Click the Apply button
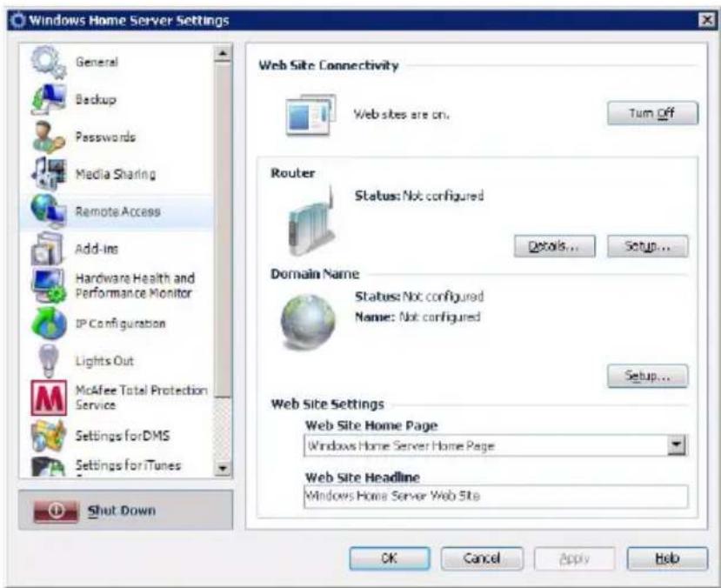This screenshot has width=721, height=588. point(574,558)
